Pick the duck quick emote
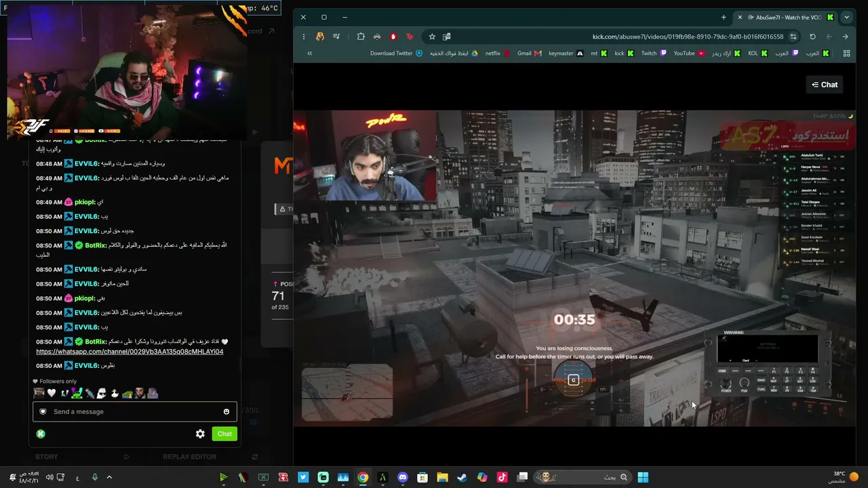This screenshot has width=868, height=488. pyautogui.click(x=115, y=393)
